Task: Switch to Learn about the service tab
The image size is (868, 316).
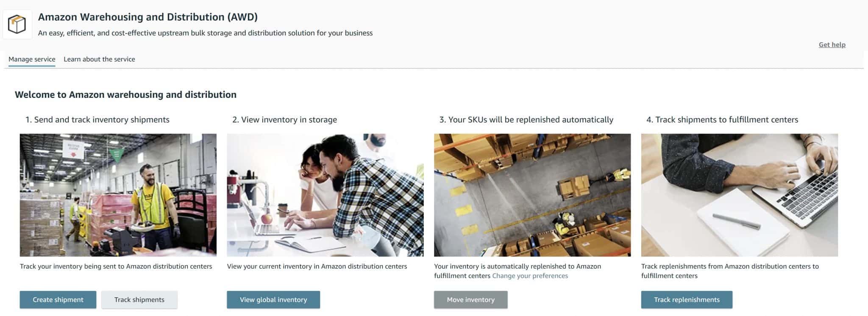Action: [x=99, y=59]
